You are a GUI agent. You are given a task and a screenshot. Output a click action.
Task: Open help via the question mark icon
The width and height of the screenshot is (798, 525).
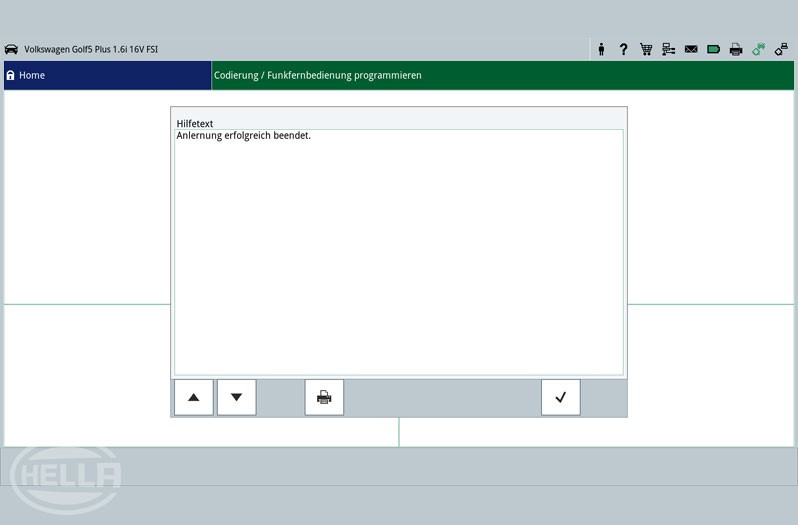pyautogui.click(x=623, y=49)
